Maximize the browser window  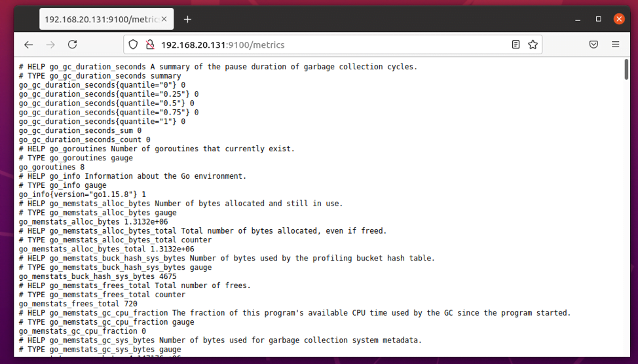(598, 19)
